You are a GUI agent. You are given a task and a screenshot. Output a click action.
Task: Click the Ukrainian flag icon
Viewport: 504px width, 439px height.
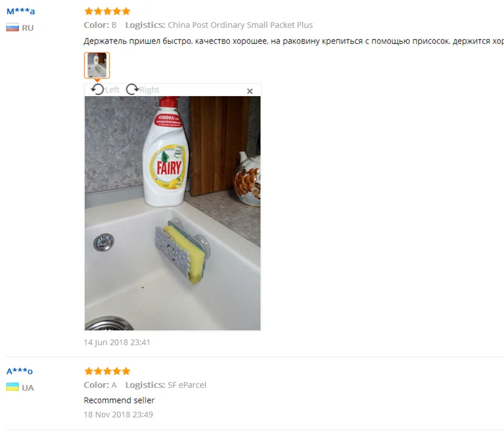pyautogui.click(x=13, y=387)
